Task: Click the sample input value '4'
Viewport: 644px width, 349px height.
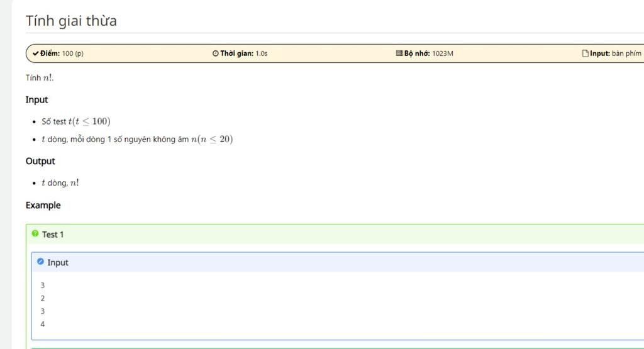Action: tap(43, 324)
